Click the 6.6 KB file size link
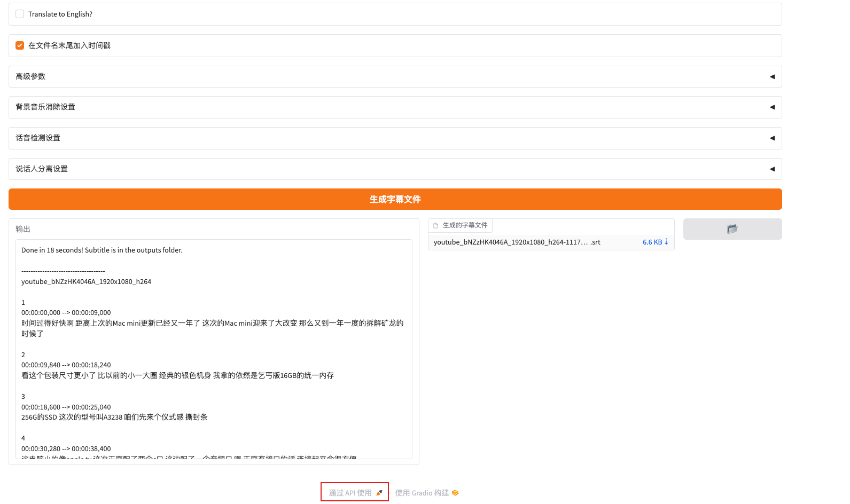The width and height of the screenshot is (850, 504). tap(652, 242)
